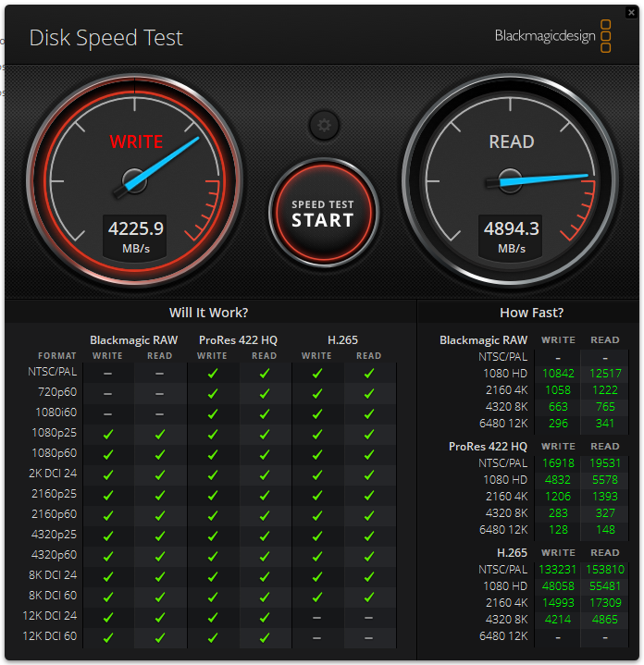Click NTSC/PAL ProRes write checkmark
Image resolution: width=644 pixels, height=665 pixels.
tap(213, 374)
